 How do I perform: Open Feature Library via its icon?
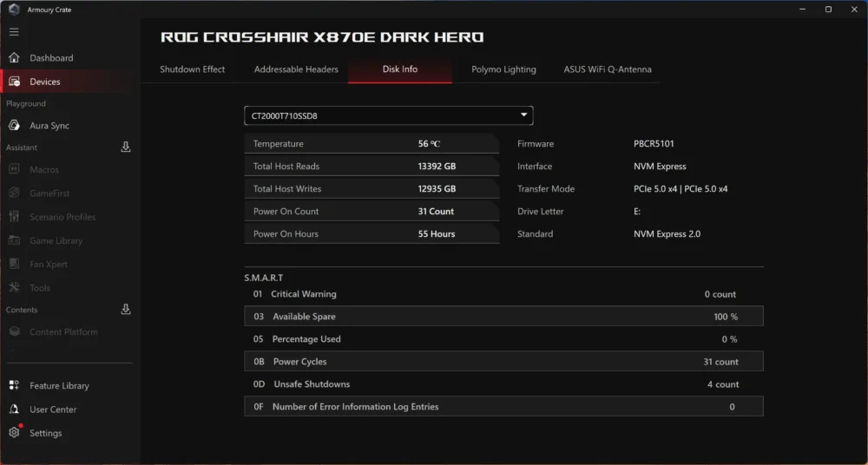pyautogui.click(x=15, y=385)
